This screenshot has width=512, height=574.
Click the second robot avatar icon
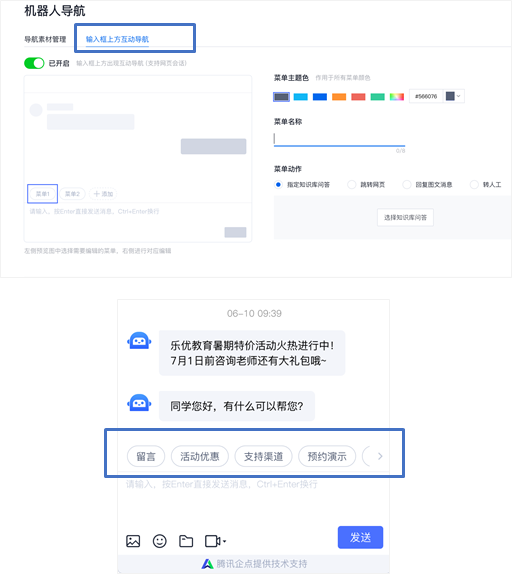139,403
